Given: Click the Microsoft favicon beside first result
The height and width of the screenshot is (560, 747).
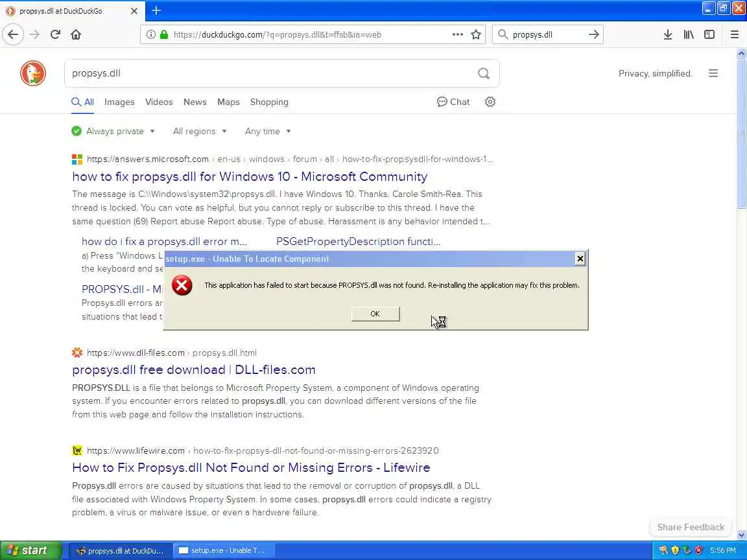Looking at the screenshot, I should [77, 159].
